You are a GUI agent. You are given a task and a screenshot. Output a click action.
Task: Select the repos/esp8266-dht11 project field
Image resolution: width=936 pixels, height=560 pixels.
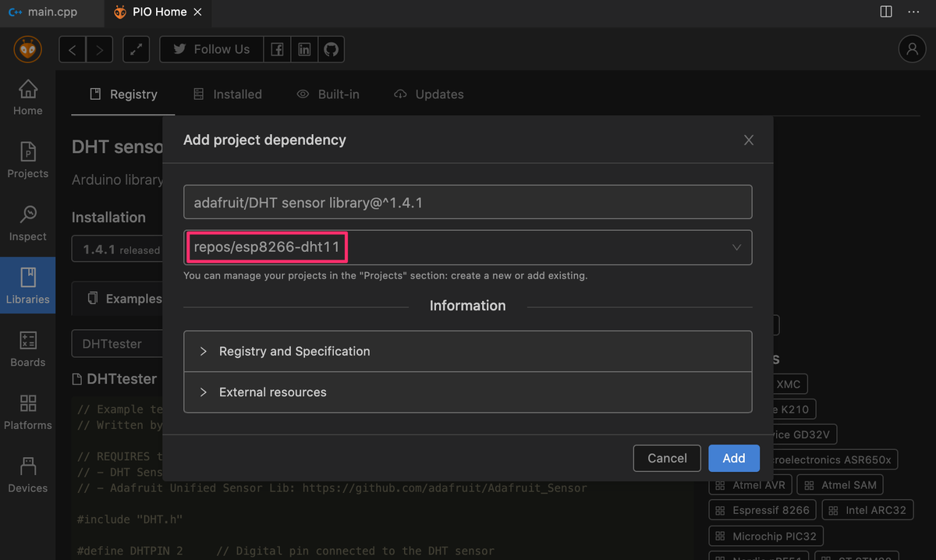[x=468, y=247]
